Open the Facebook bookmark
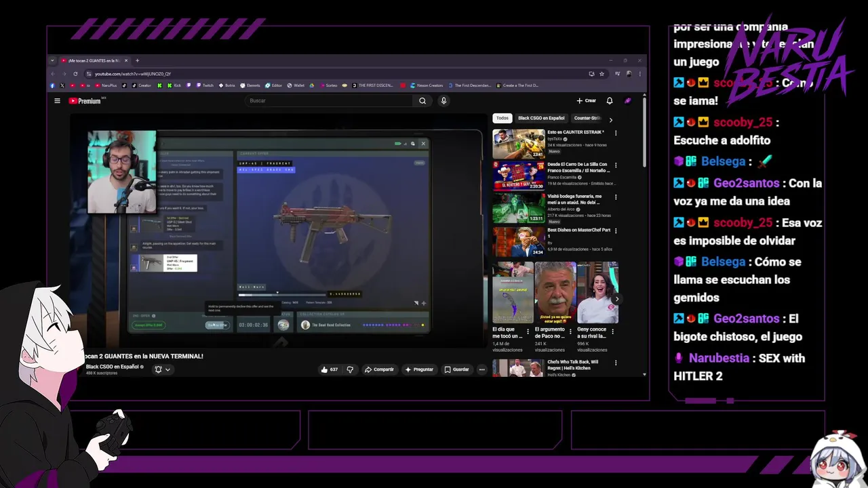 click(52, 85)
